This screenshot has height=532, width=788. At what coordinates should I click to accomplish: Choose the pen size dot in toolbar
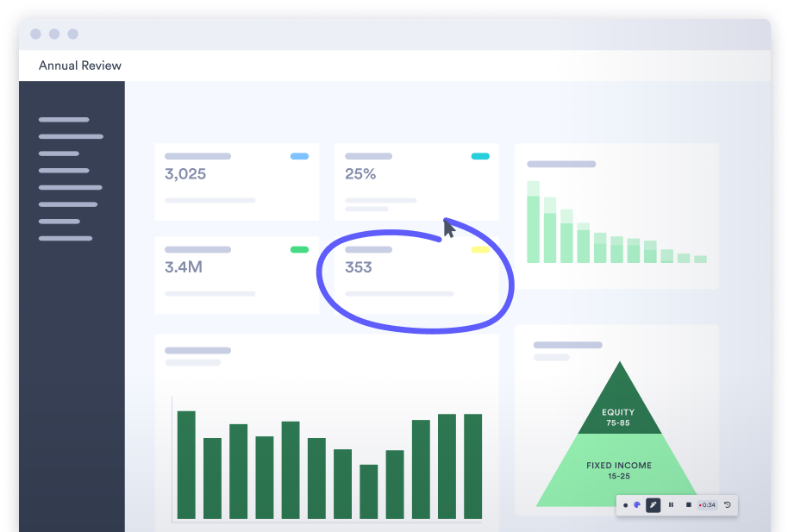[625, 505]
